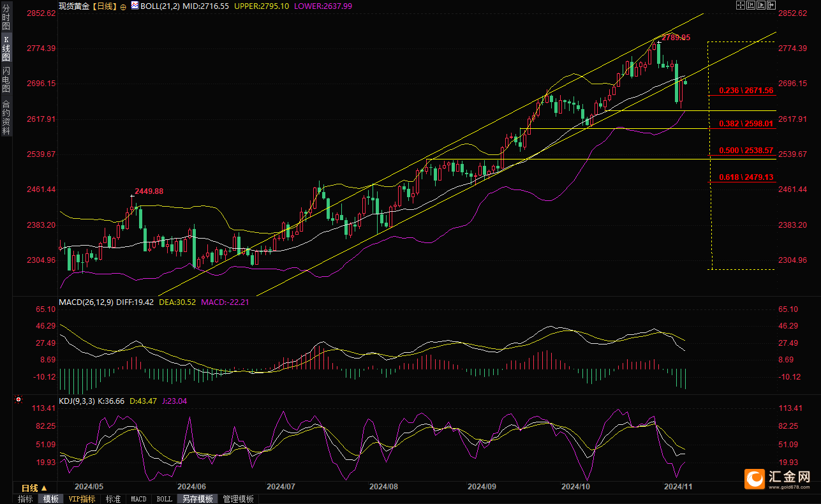Click the 2852.62 right price axis label
This screenshot has width=821, height=504.
coord(794,13)
